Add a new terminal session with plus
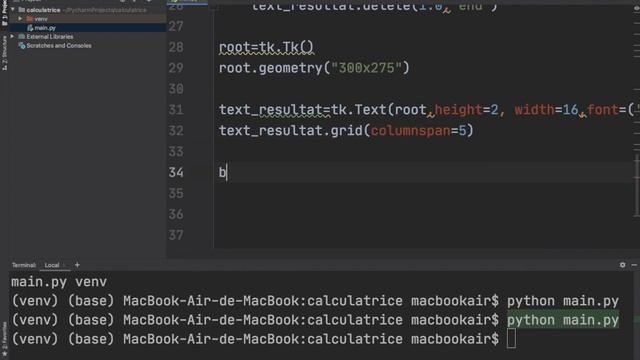 point(77,265)
